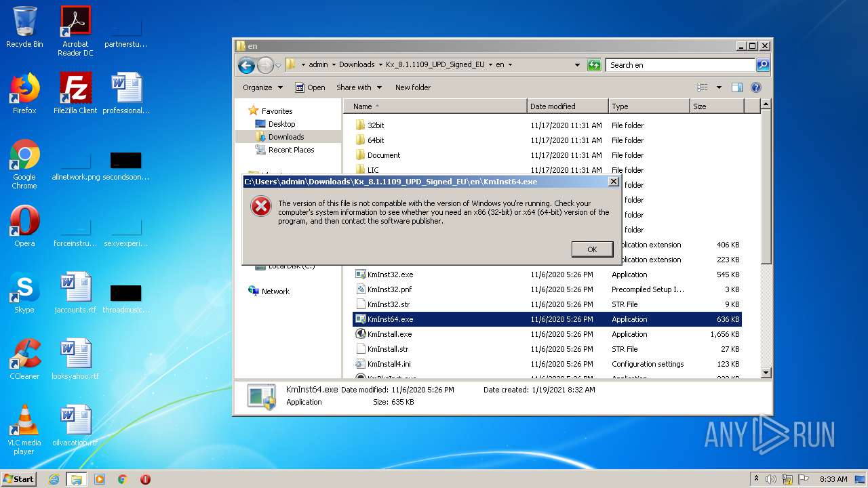Expand the view options dropdown arrow
Viewport: 868px width, 488px height.
[719, 87]
